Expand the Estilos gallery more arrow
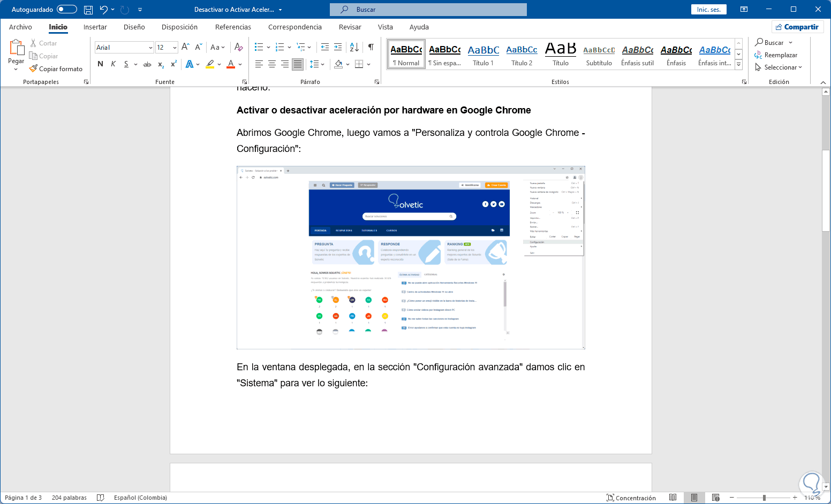This screenshot has width=831, height=504. pyautogui.click(x=738, y=65)
